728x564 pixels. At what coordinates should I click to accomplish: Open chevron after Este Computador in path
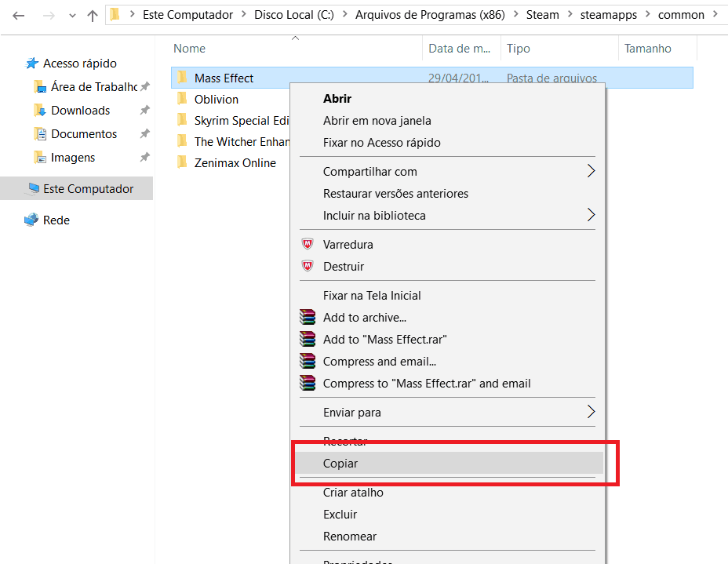[x=244, y=14]
